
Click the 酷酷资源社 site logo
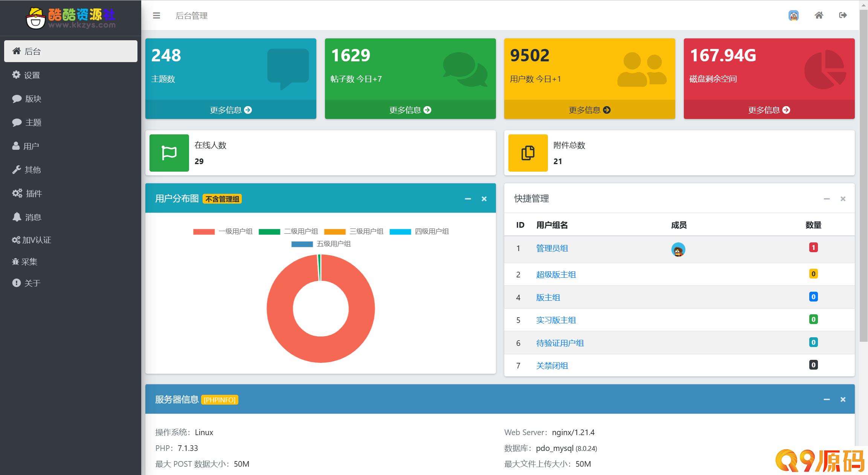71,18
